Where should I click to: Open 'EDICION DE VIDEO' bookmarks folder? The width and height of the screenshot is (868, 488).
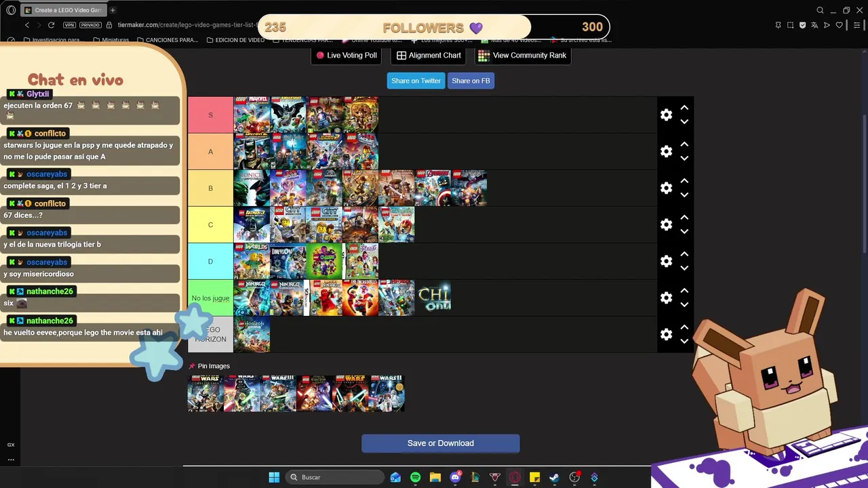[x=235, y=40]
